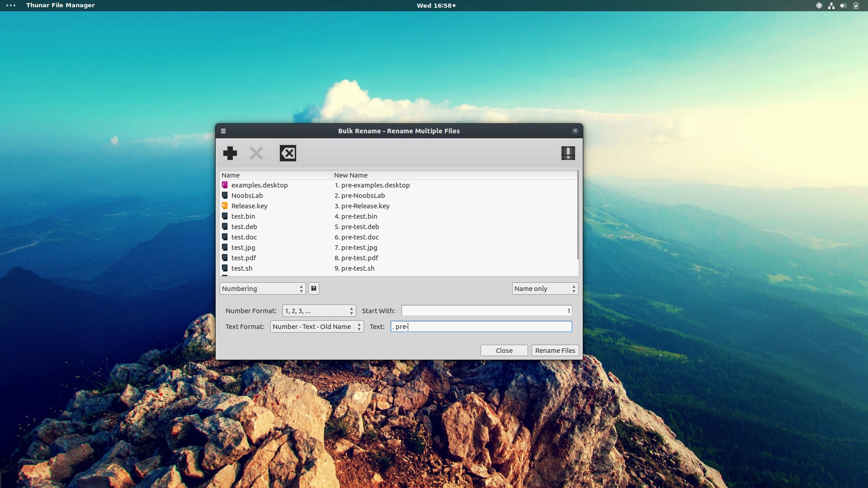Open the Text Format dropdown
The width and height of the screenshot is (868, 488).
[x=316, y=326]
